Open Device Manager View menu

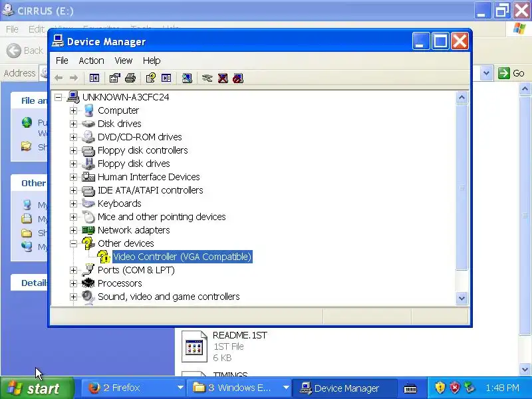coord(123,61)
